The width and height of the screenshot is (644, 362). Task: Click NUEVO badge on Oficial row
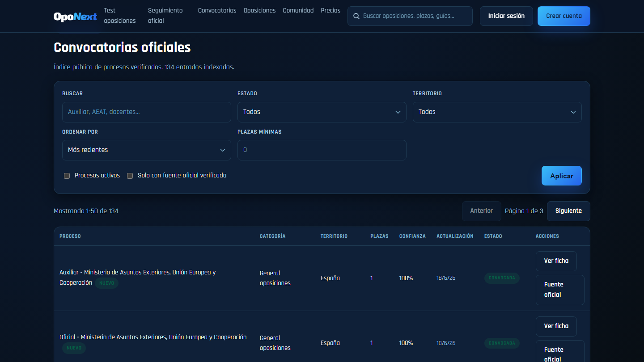point(74,348)
